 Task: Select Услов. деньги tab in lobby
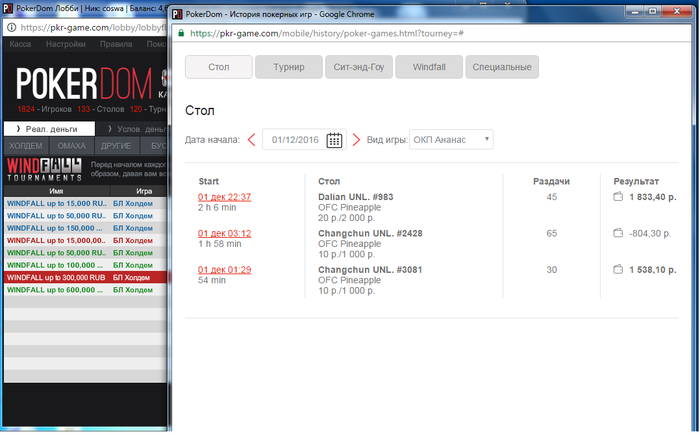point(133,129)
